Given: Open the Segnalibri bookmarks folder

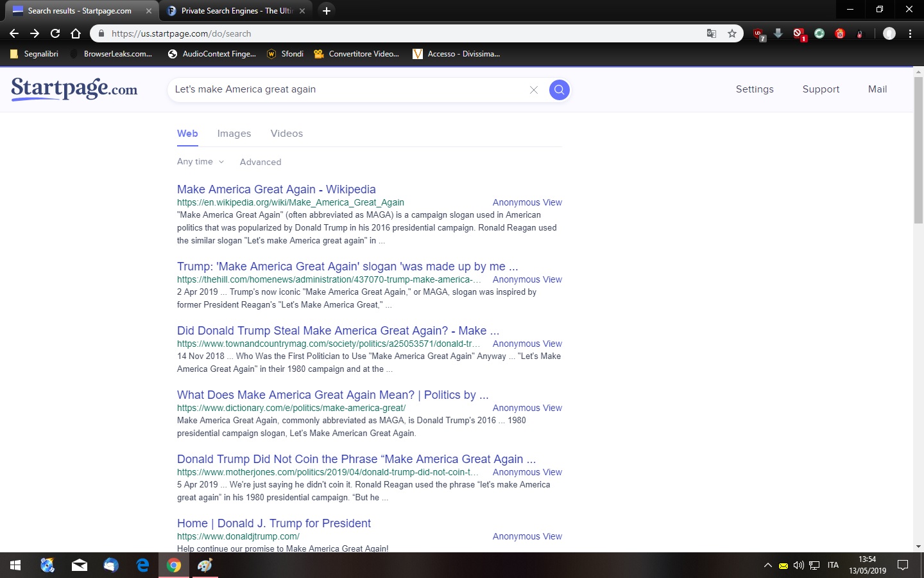Looking at the screenshot, I should (35, 54).
